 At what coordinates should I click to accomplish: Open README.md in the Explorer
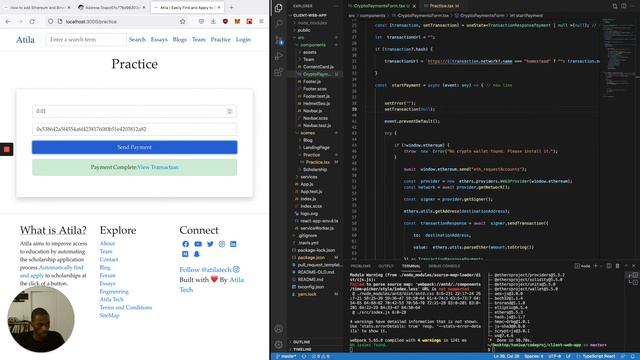(x=311, y=280)
